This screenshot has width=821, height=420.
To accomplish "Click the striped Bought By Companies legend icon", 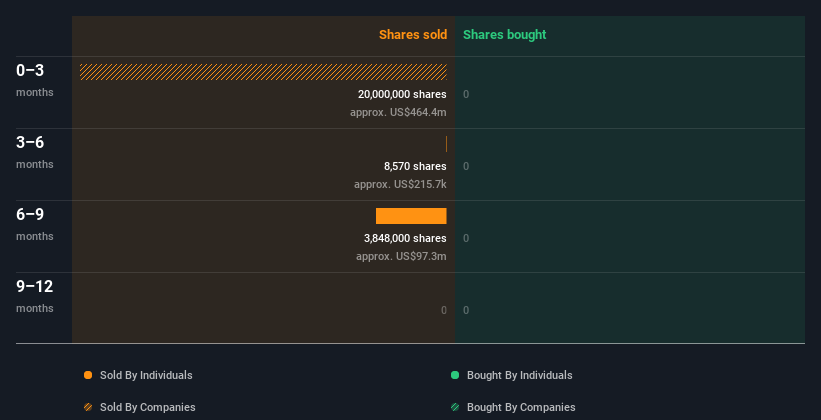I will (455, 407).
